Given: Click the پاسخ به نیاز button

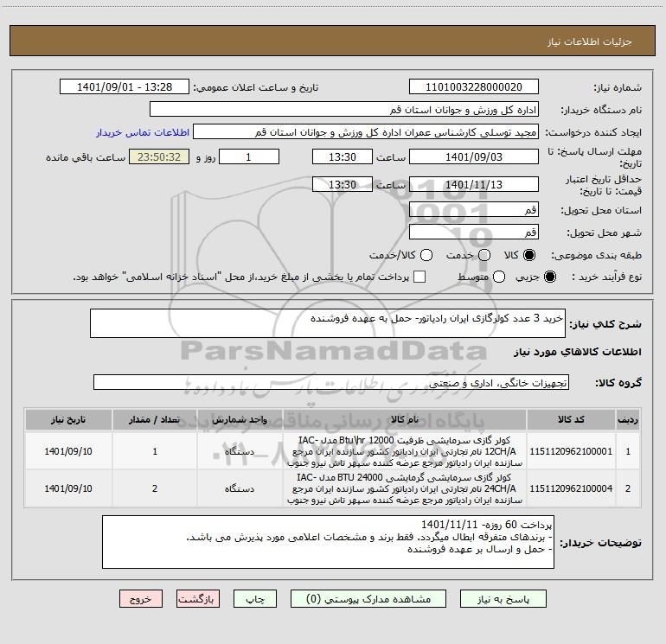Looking at the screenshot, I should point(503,599).
